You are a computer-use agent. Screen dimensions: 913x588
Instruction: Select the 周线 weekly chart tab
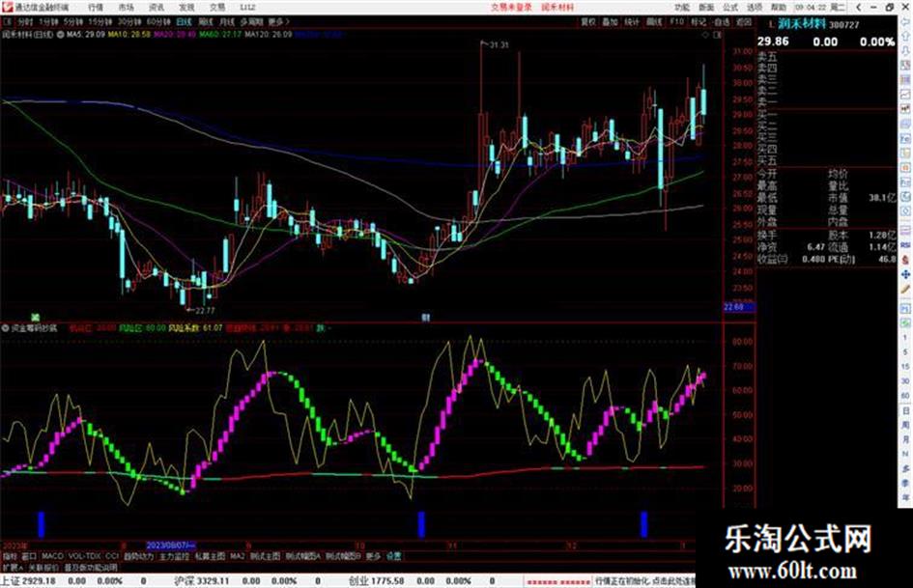(x=206, y=22)
